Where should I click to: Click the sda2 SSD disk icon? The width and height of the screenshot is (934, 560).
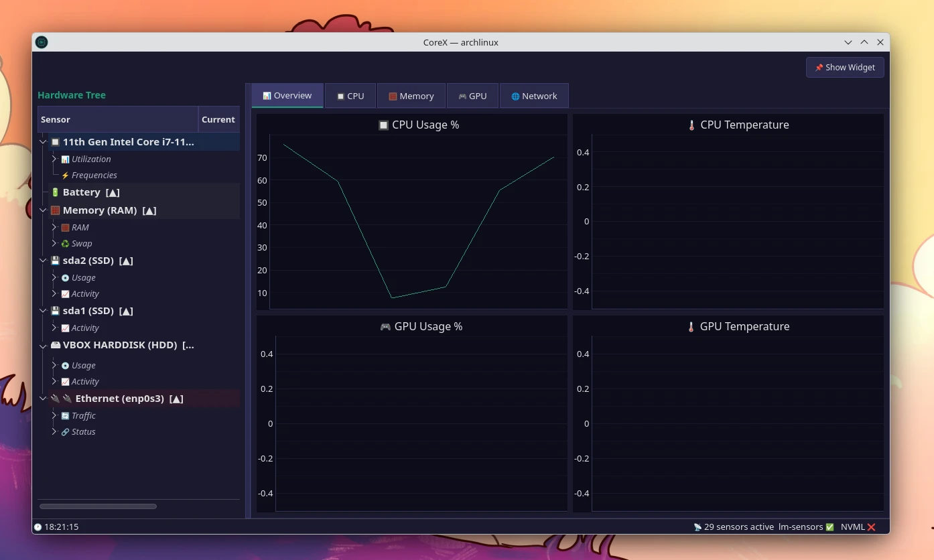[56, 261]
